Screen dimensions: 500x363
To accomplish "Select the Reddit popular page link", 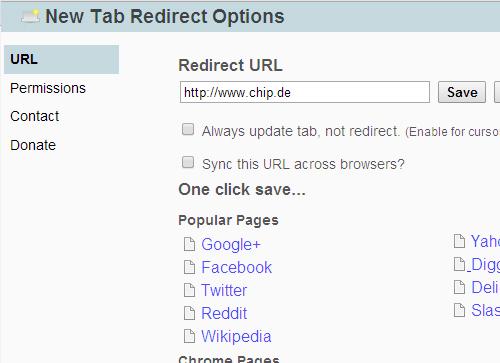I will (224, 313).
